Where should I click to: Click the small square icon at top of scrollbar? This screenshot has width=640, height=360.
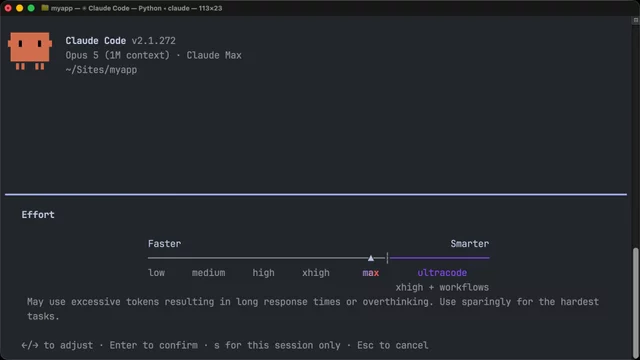tap(636, 20)
